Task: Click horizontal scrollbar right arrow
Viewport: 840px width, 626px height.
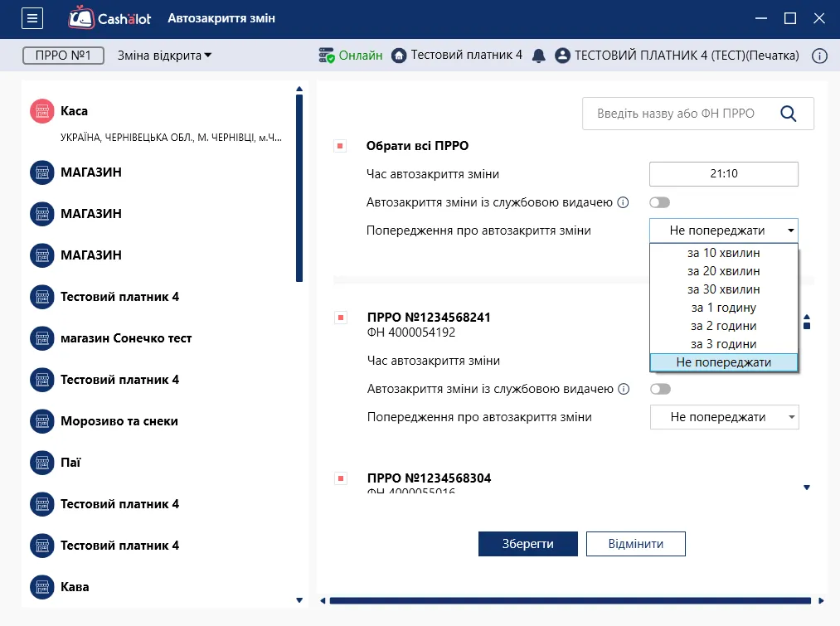Action: coord(821,601)
